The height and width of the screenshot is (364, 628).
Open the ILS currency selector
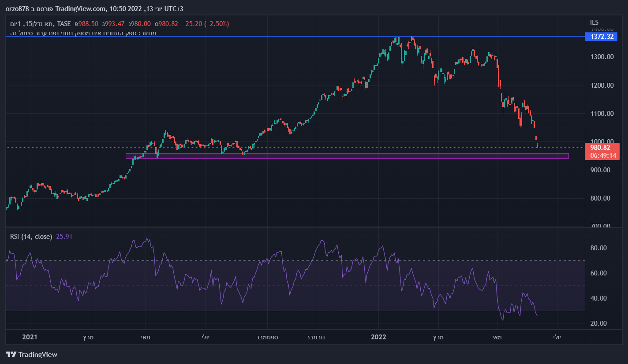click(x=595, y=22)
